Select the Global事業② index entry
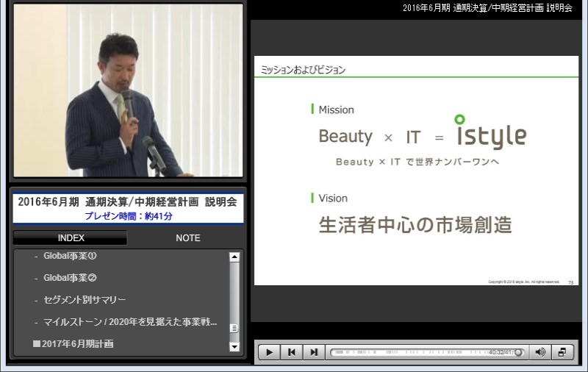The image size is (588, 372). 70,278
